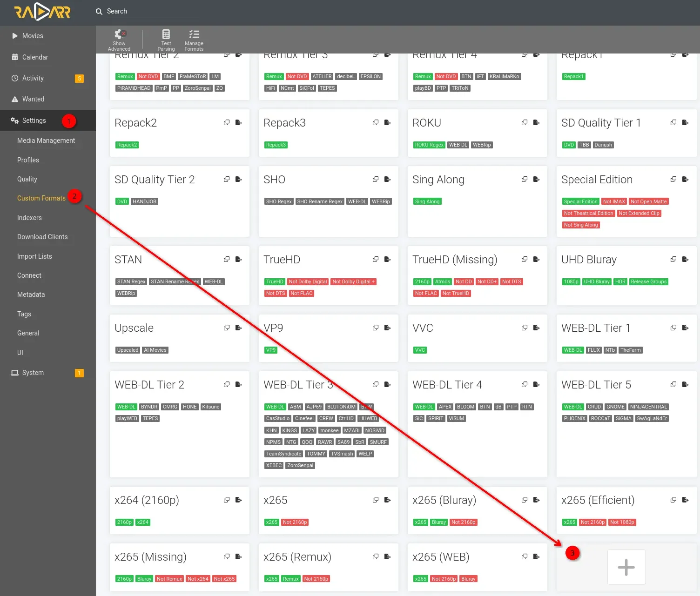
Task: Open Manage Formats
Action: tap(194, 40)
